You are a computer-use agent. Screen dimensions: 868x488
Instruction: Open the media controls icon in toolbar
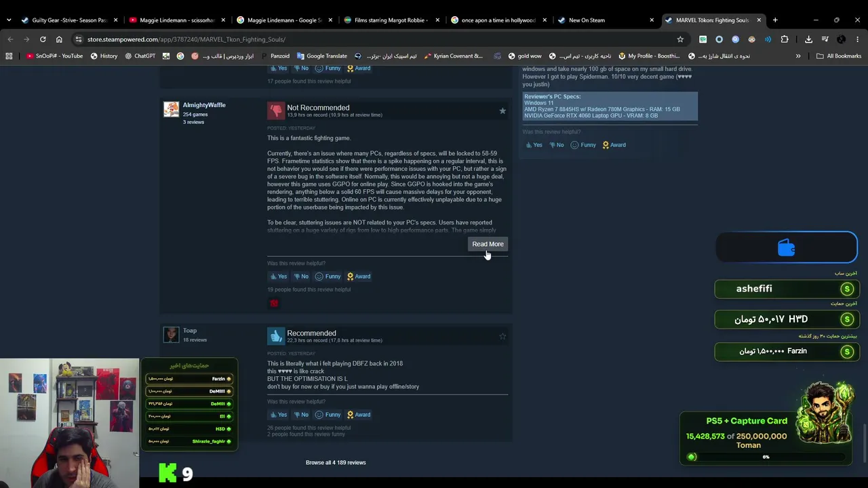[825, 39]
